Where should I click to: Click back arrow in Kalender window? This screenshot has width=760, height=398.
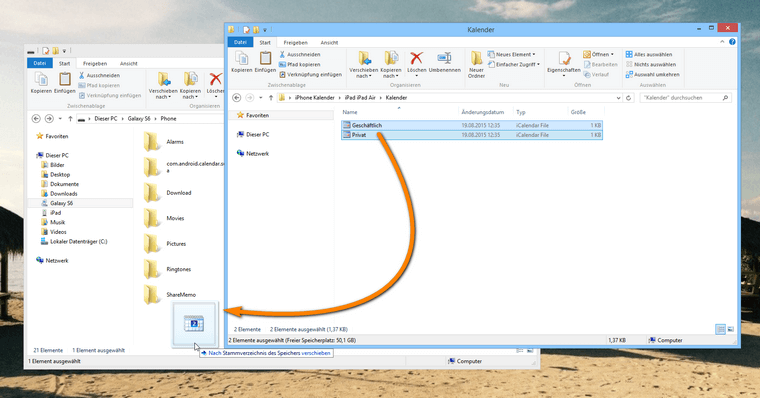237,97
